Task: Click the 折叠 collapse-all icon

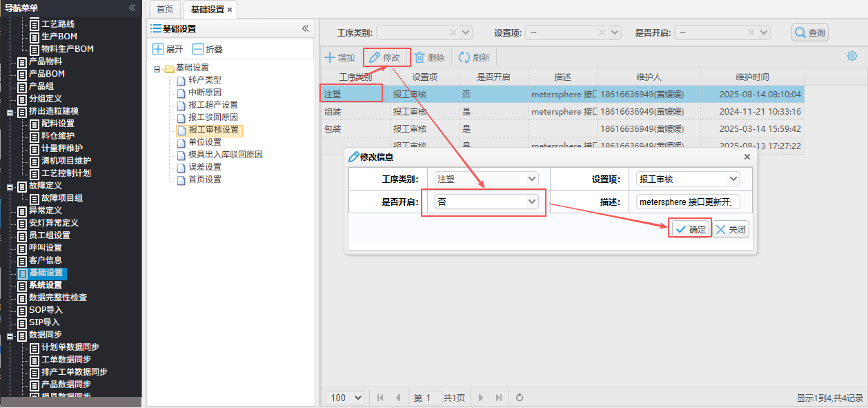Action: click(198, 49)
